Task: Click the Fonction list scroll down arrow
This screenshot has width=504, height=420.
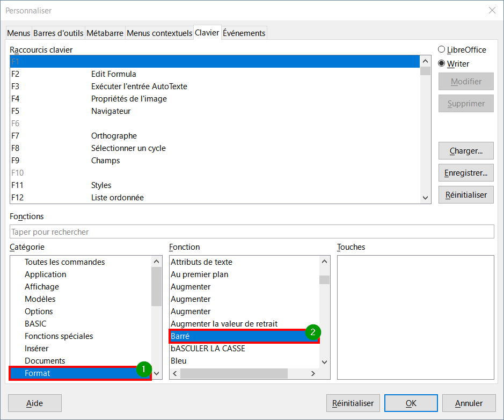Action: [324, 362]
